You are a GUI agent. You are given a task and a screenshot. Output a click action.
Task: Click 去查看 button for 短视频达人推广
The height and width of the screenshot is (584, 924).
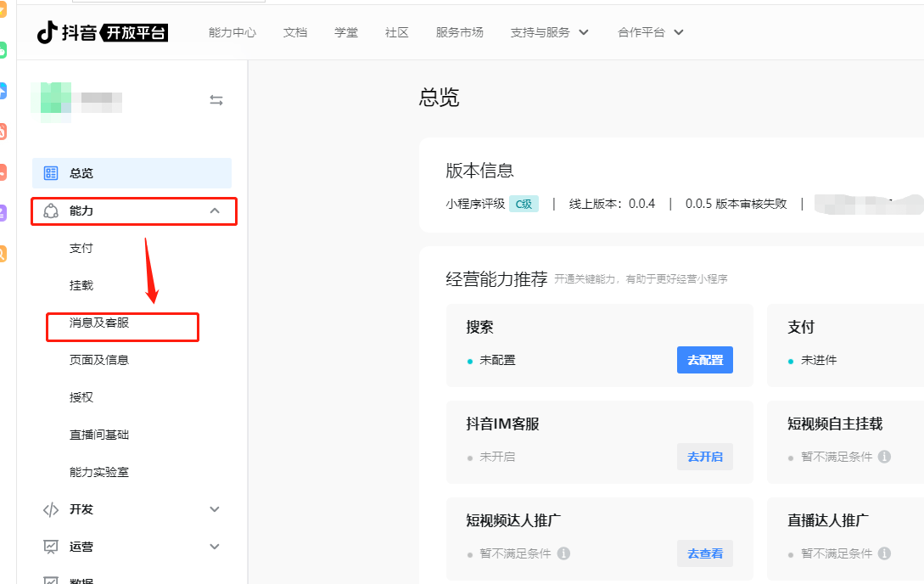705,553
